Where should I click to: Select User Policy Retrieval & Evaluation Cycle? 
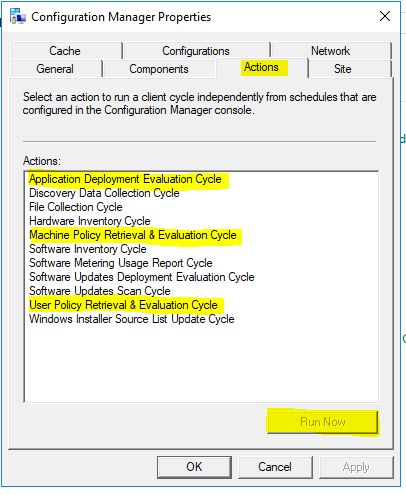(123, 305)
